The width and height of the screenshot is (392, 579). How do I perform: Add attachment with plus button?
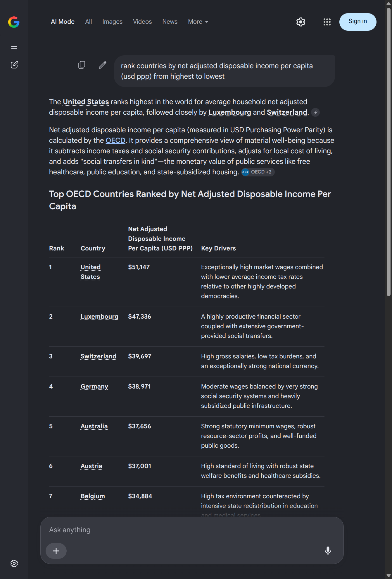pyautogui.click(x=56, y=551)
